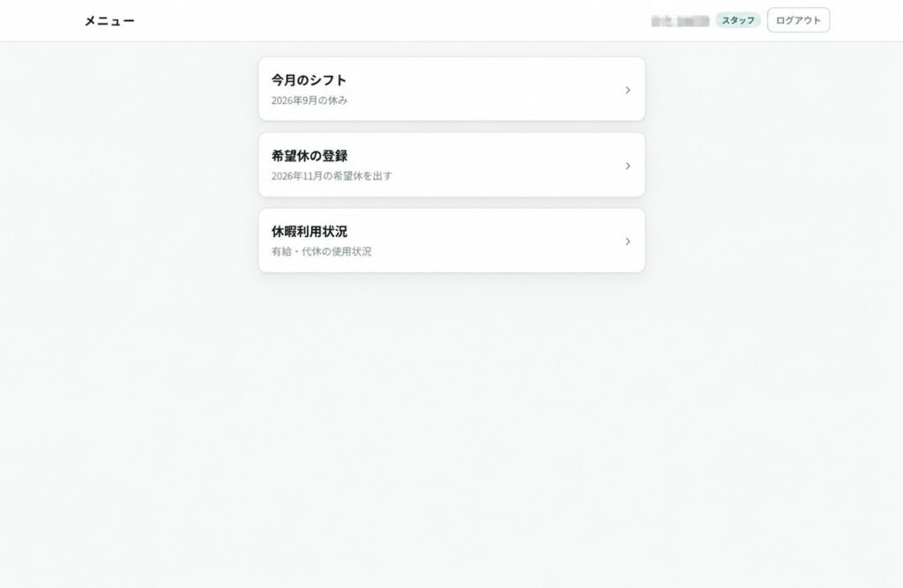Screen dimensions: 903x588
Task: Click the 2026年9月の休み subtitle
Action: click(310, 100)
